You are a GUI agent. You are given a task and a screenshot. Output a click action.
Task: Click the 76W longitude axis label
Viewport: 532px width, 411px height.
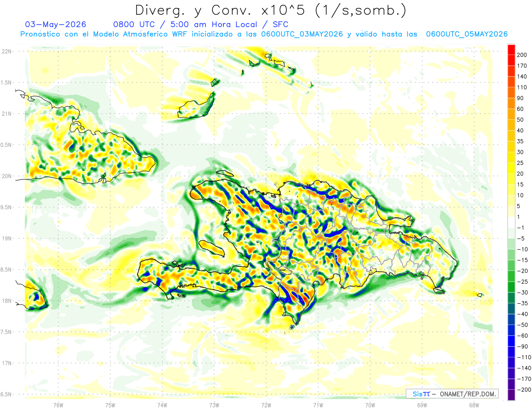pos(58,405)
